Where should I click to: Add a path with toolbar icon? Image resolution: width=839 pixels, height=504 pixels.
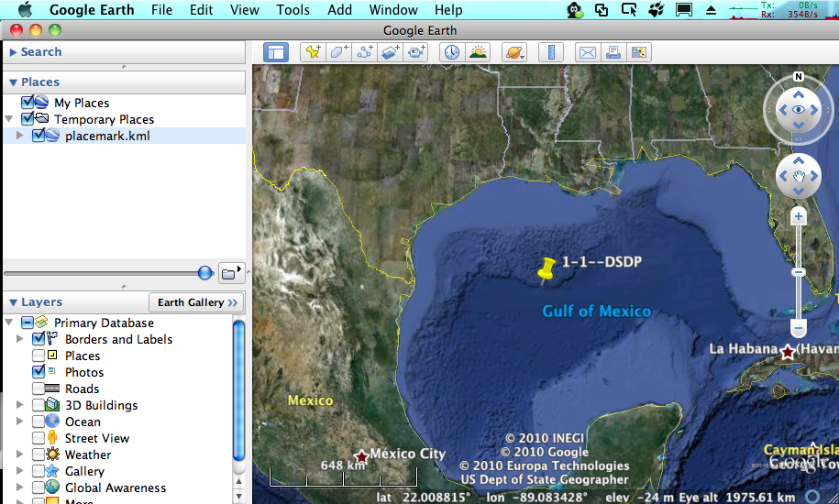pyautogui.click(x=365, y=52)
